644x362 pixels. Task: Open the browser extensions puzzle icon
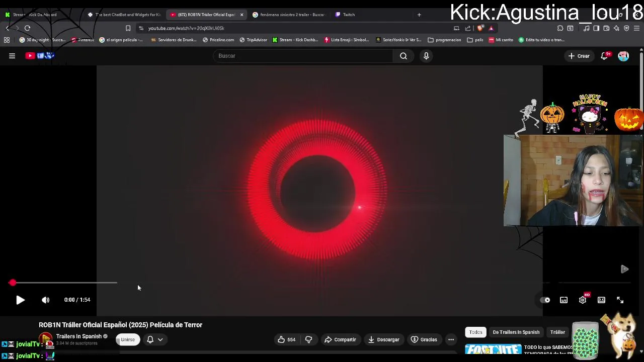560,28
